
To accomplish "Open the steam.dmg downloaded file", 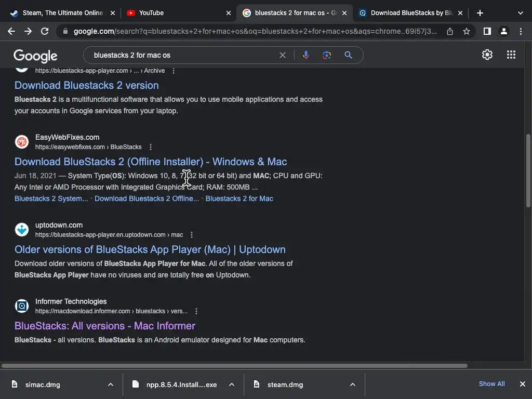I will (285, 384).
